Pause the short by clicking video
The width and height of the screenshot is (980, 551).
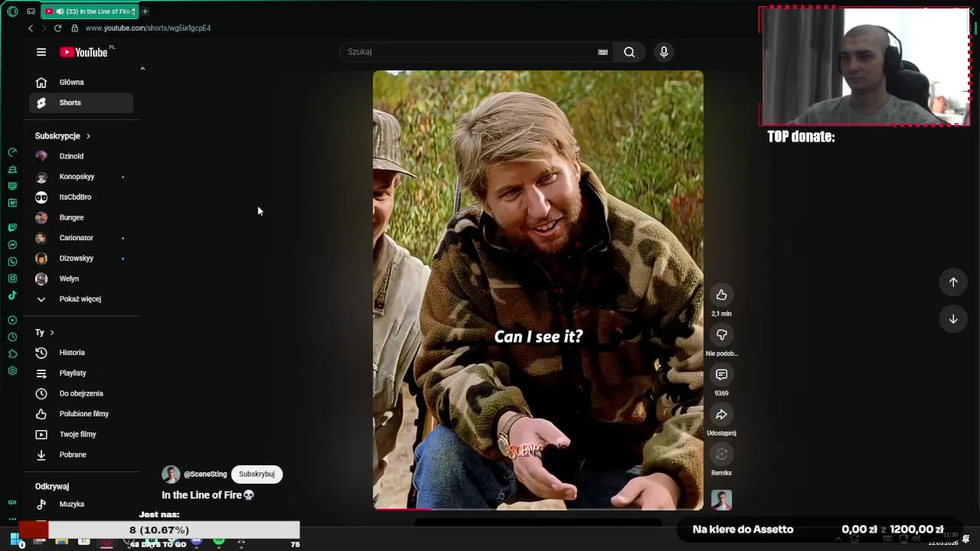(537, 290)
